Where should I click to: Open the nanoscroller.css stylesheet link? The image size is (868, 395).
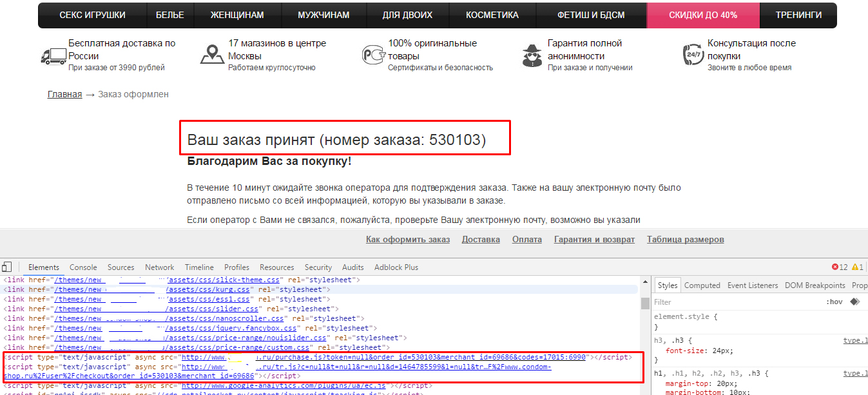click(x=169, y=319)
